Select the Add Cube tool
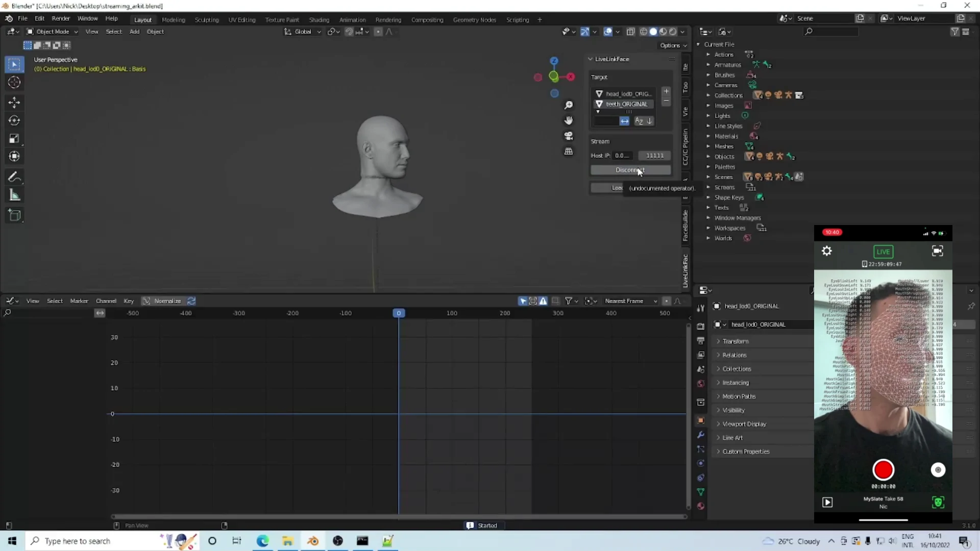Viewport: 980px width, 551px height. click(x=14, y=215)
